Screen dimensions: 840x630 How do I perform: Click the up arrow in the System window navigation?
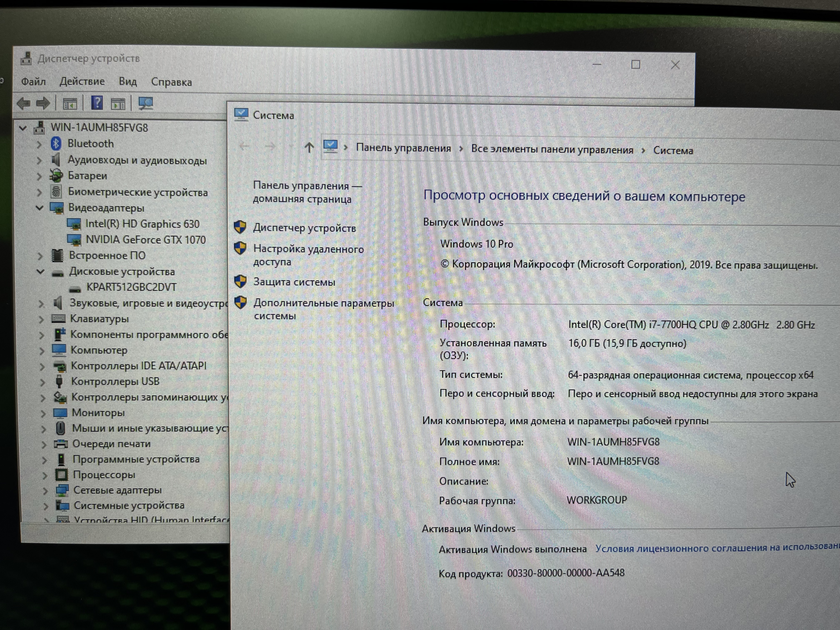click(309, 147)
